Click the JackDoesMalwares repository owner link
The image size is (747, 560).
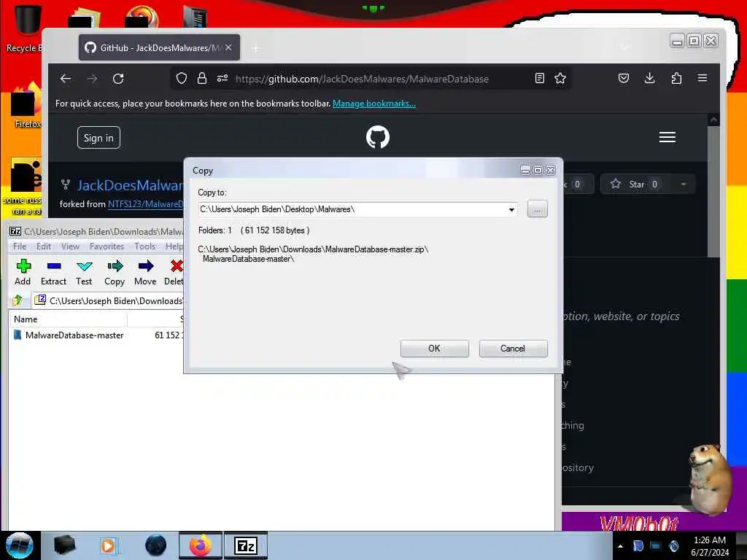(x=130, y=185)
